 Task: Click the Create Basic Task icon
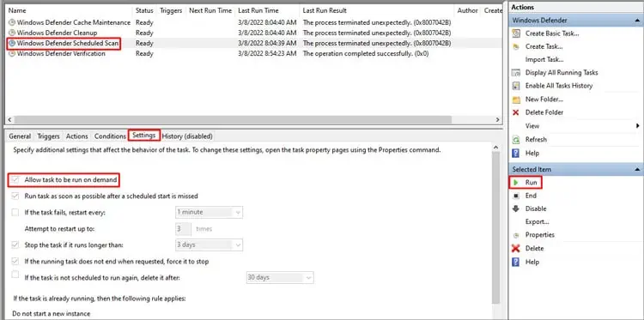pyautogui.click(x=516, y=33)
